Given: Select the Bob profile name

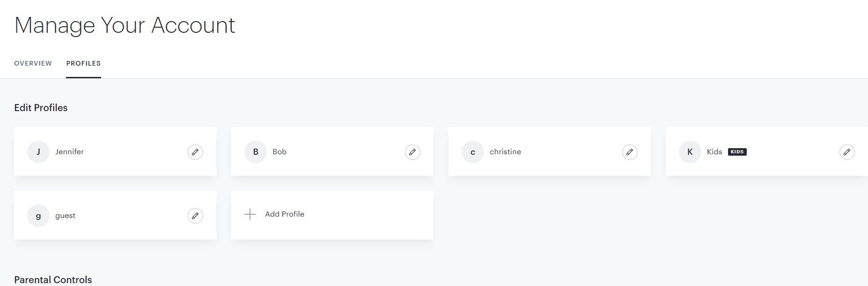Looking at the screenshot, I should click(x=280, y=152).
